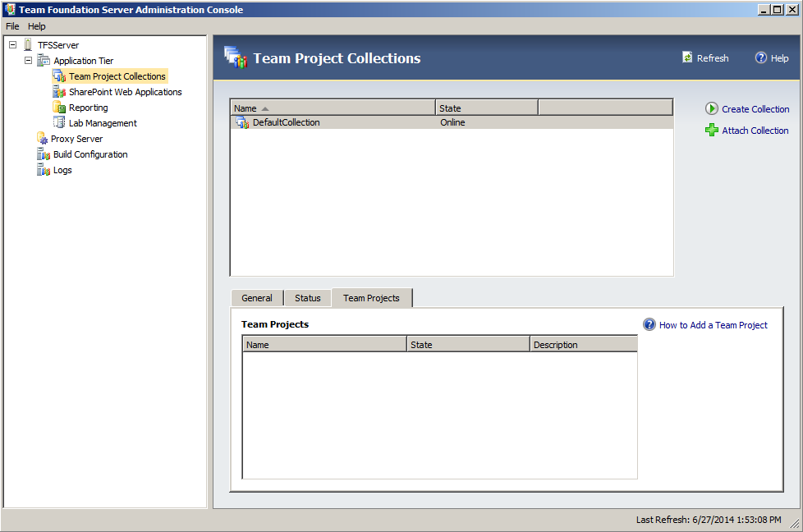Switch to the General tab

tap(256, 298)
